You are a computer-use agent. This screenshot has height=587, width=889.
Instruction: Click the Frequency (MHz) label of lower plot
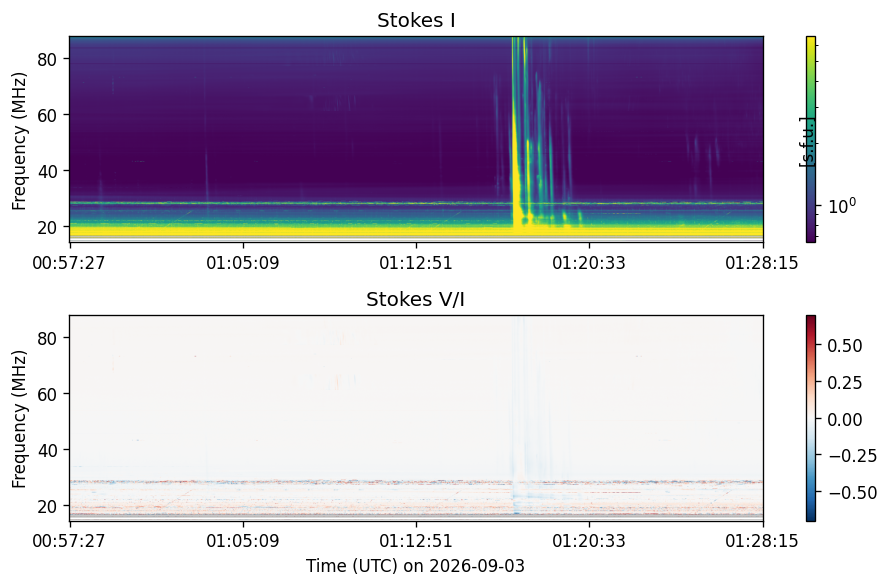(x=19, y=419)
